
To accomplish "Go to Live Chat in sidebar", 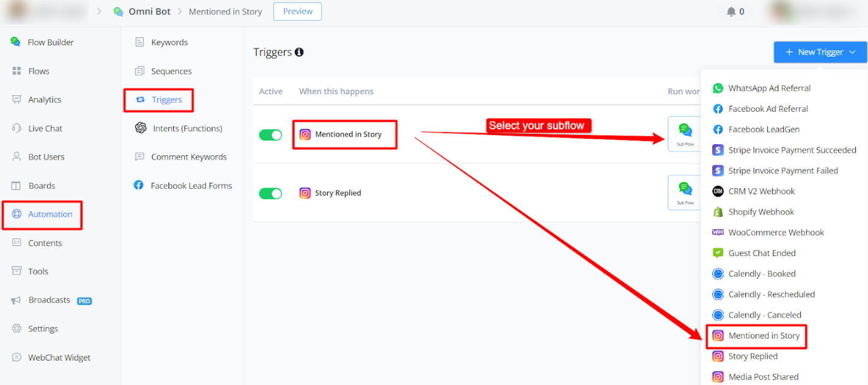I will pos(45,128).
